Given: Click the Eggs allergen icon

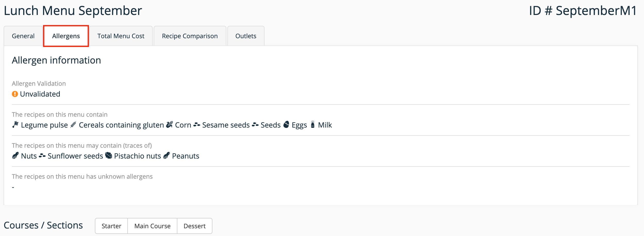Looking at the screenshot, I should tap(286, 125).
